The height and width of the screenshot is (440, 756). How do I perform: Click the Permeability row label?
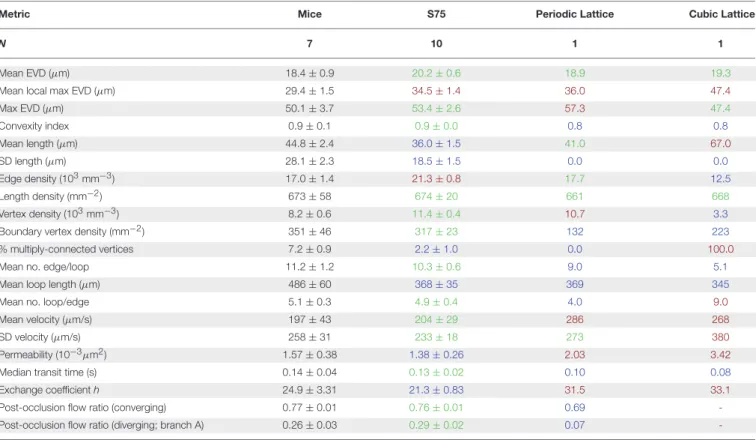coord(53,354)
